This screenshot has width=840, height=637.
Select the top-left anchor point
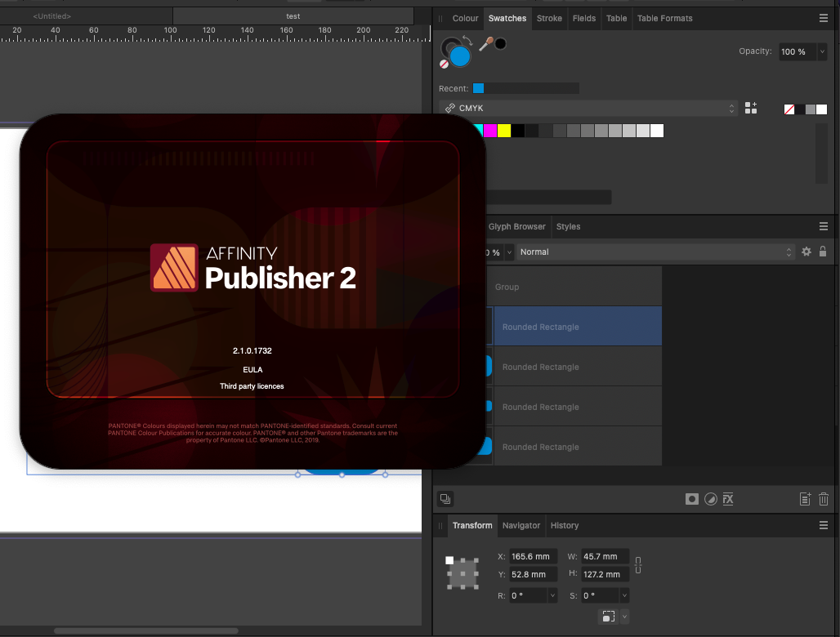click(x=449, y=560)
